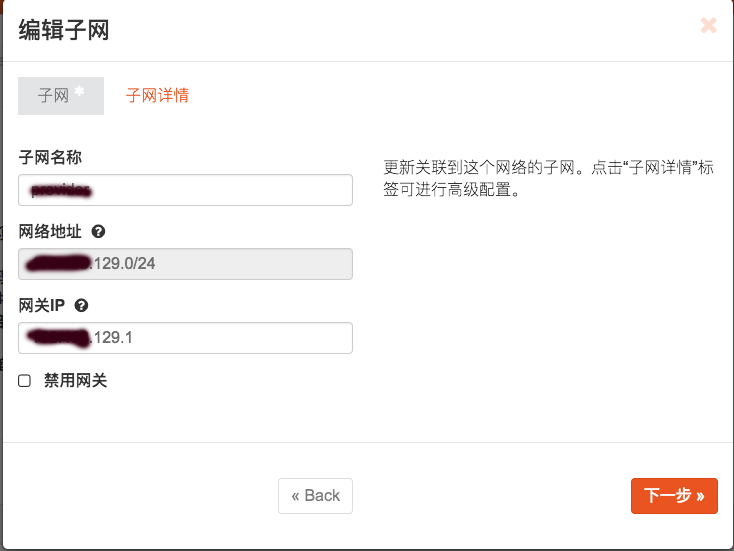The height and width of the screenshot is (551, 734).
Task: Click the .129.0/24 text in network address
Action: tap(122, 264)
